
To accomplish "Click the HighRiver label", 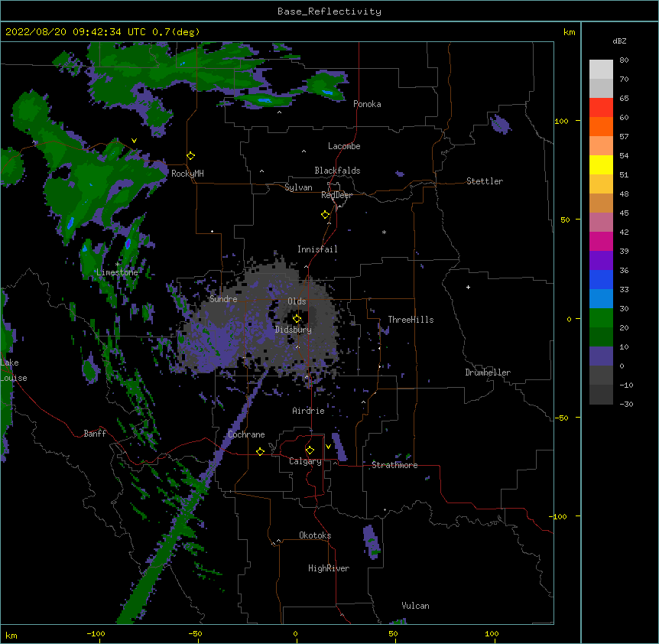I will 329,568.
